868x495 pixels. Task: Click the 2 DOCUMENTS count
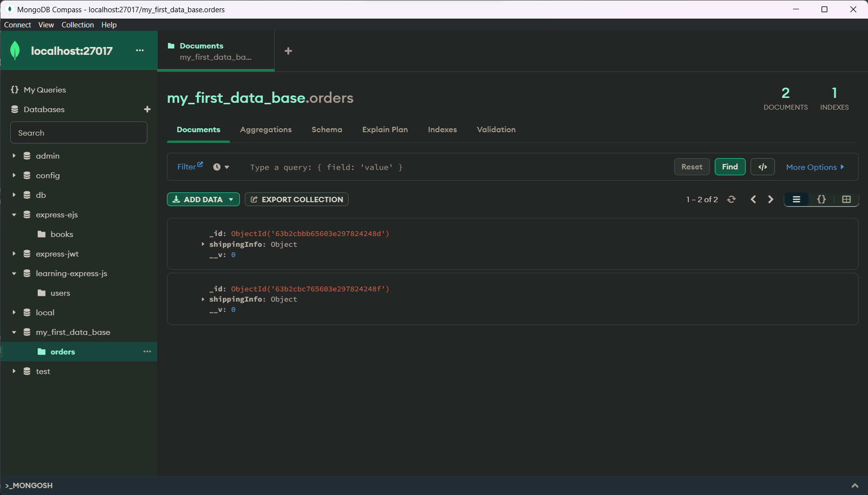pos(786,98)
